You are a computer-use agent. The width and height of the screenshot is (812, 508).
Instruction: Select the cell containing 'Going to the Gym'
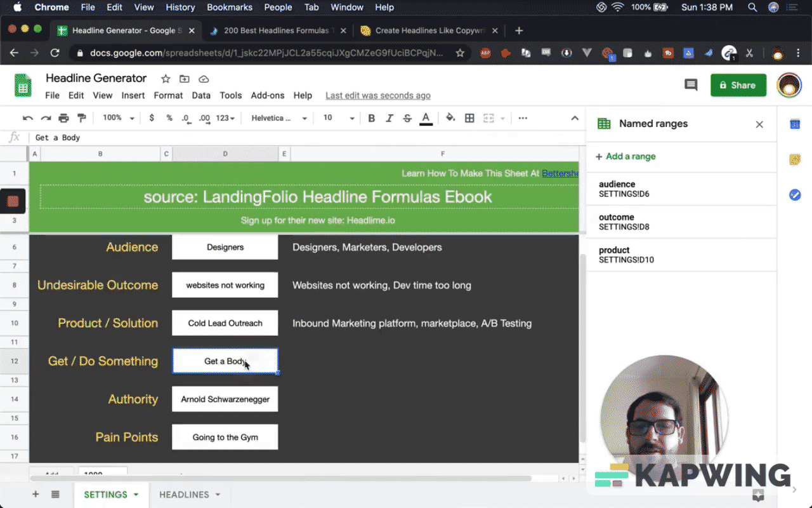[225, 438]
